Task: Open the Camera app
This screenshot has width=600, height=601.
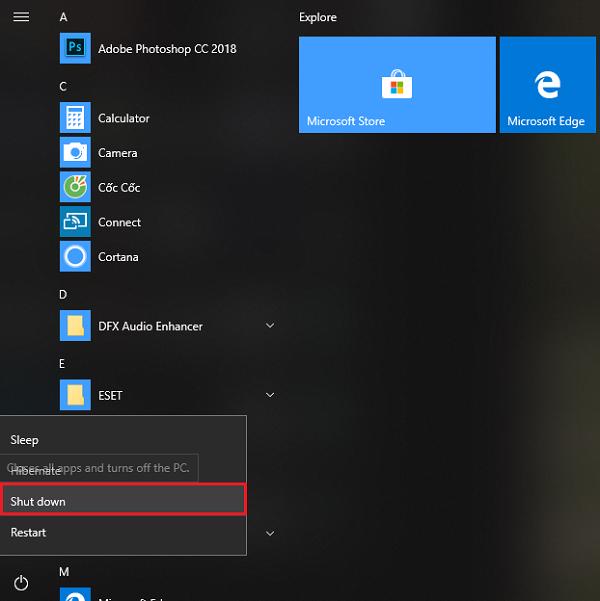Action: [117, 153]
